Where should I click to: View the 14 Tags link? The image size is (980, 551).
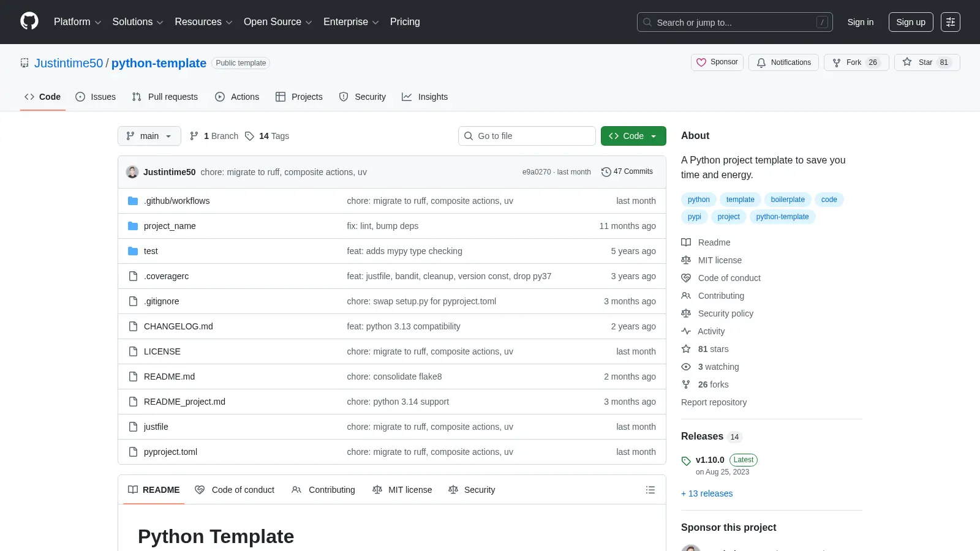267,136
